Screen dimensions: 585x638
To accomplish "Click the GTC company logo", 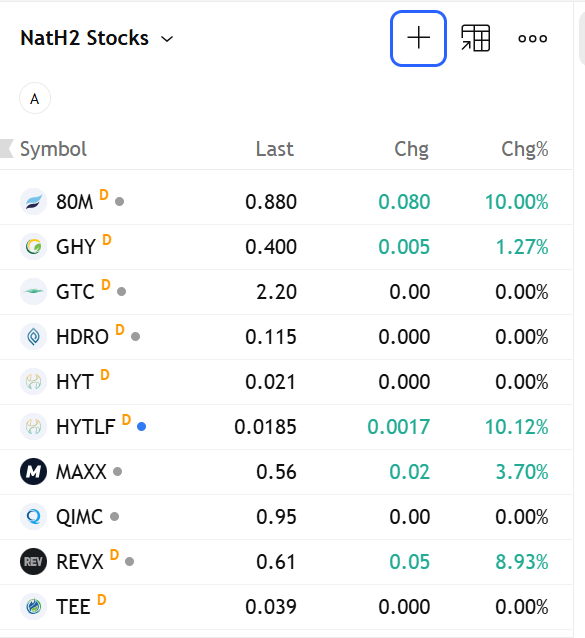I will (x=33, y=291).
